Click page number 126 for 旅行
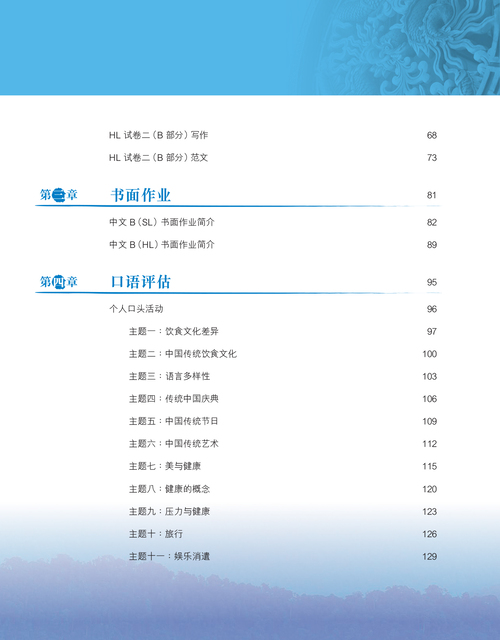Image resolution: width=500 pixels, height=640 pixels. (x=429, y=534)
